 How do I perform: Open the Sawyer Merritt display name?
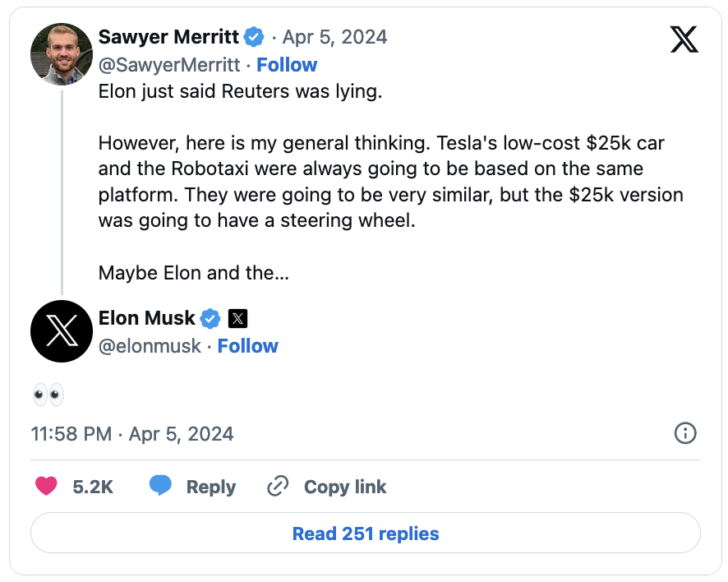[x=168, y=37]
